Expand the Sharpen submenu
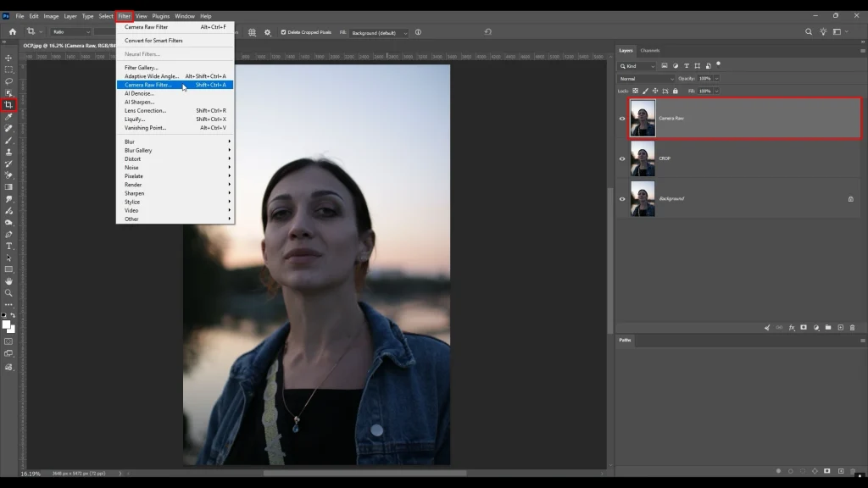This screenshot has width=868, height=488. point(175,193)
